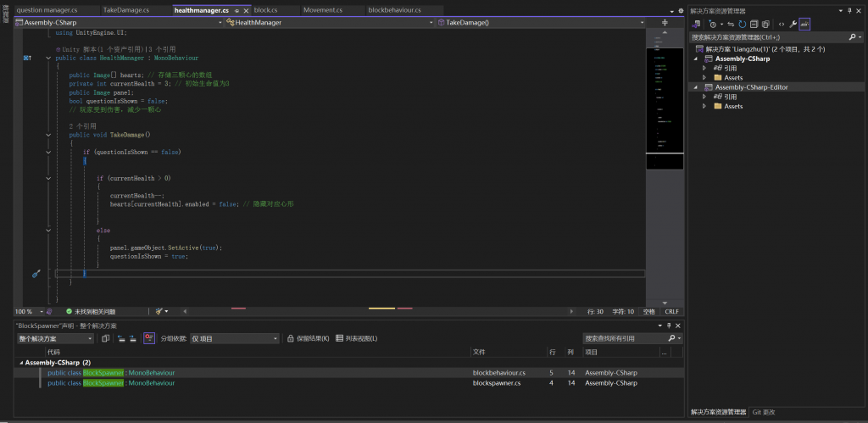Image resolution: width=868 pixels, height=423 pixels.
Task: Click the '未找到相关问题' status indicator
Action: point(91,312)
